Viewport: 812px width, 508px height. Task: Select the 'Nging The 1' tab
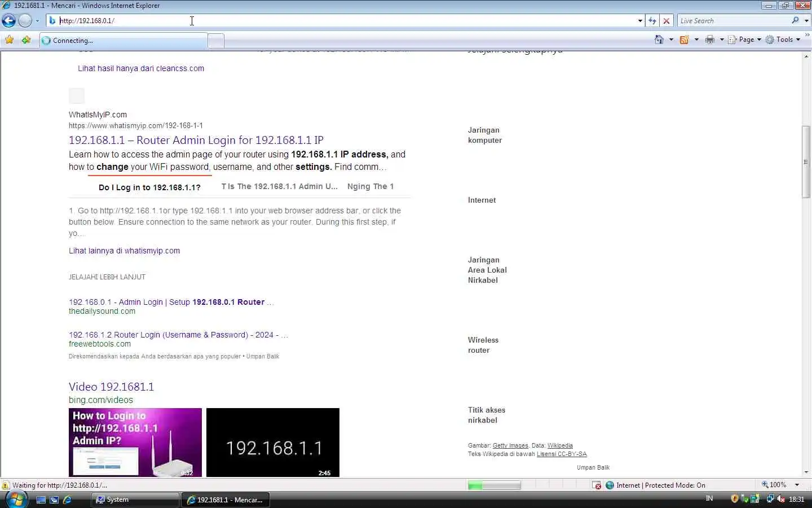point(370,186)
